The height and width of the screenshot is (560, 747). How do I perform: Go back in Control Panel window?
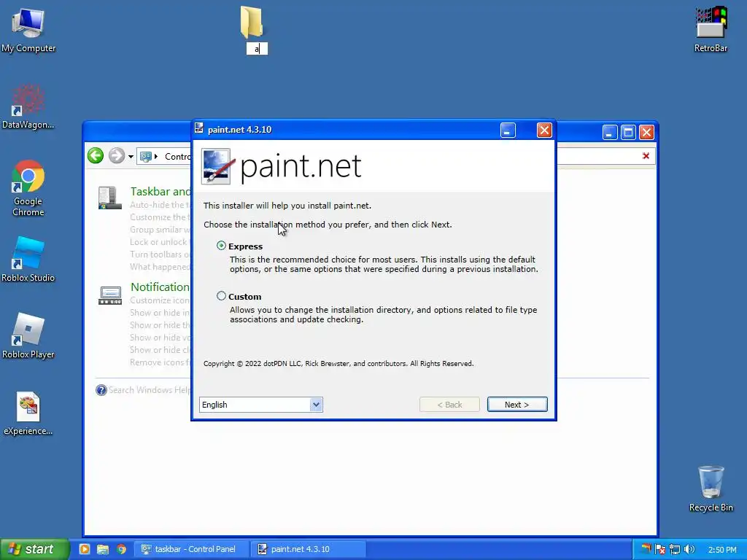(96, 156)
